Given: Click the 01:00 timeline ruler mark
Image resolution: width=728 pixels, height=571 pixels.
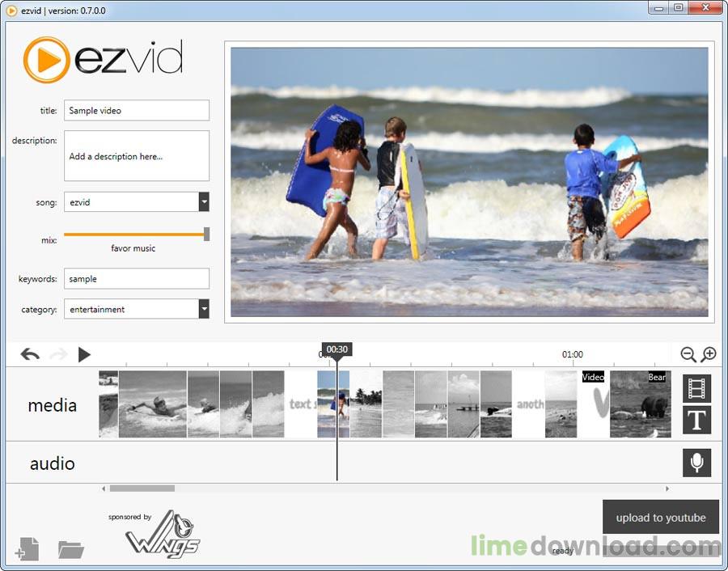Looking at the screenshot, I should [573, 354].
